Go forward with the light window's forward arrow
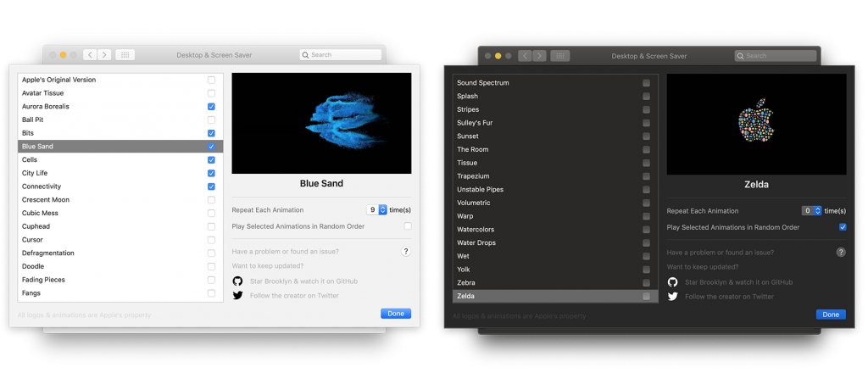 pyautogui.click(x=104, y=55)
